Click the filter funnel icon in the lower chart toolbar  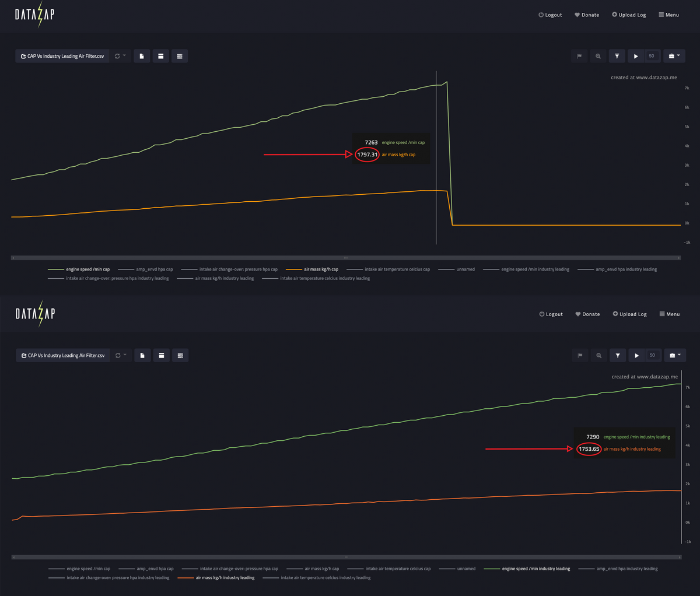(617, 355)
